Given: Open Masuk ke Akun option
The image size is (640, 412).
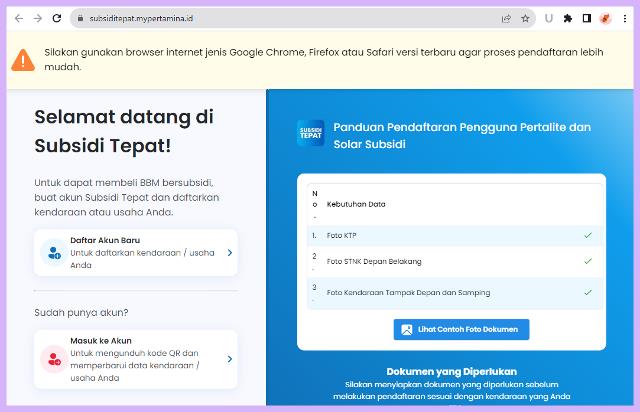Looking at the screenshot, I should [x=136, y=359].
